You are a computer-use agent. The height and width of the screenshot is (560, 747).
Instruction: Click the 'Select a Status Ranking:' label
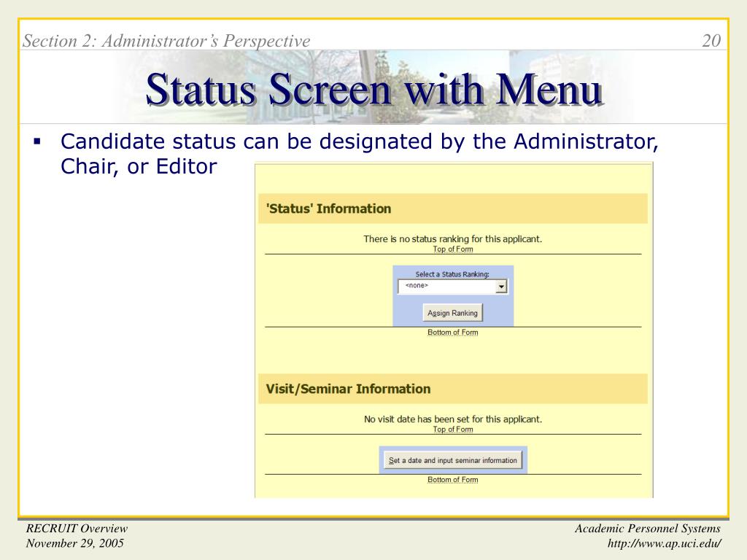[452, 274]
